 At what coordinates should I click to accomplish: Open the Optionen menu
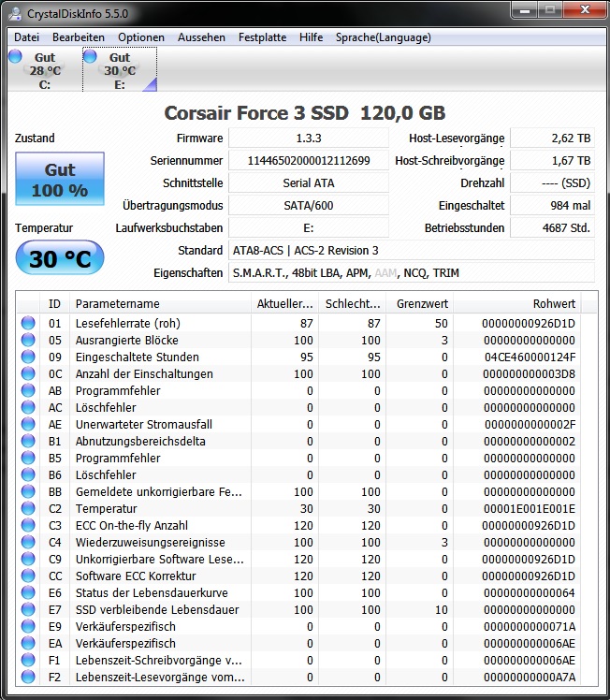141,37
